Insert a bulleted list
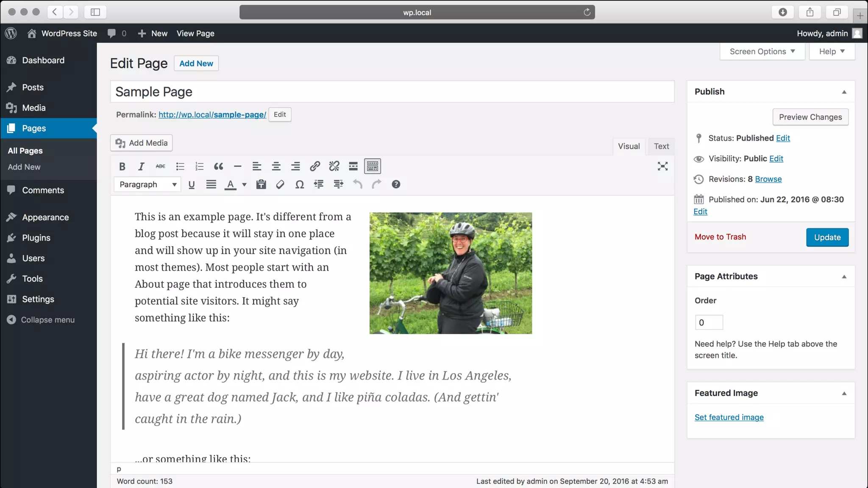Viewport: 868px width, 488px height. 180,166
